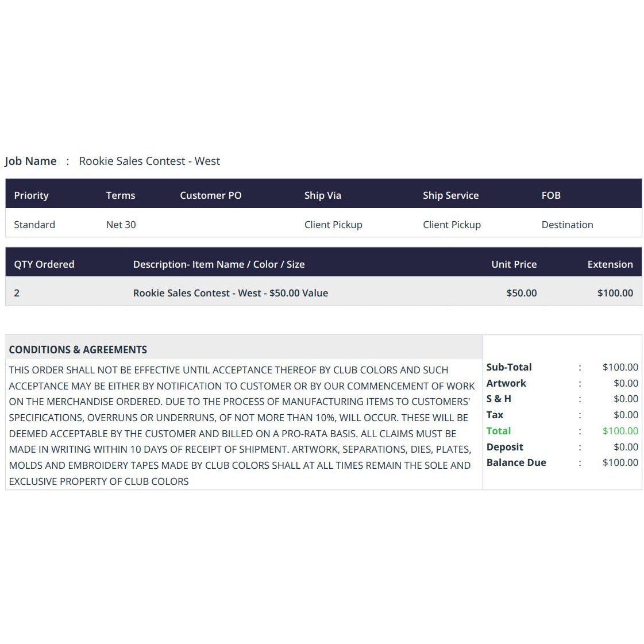Click the Conditions & Agreements heading
Screen dimensions: 644x644
tap(78, 349)
